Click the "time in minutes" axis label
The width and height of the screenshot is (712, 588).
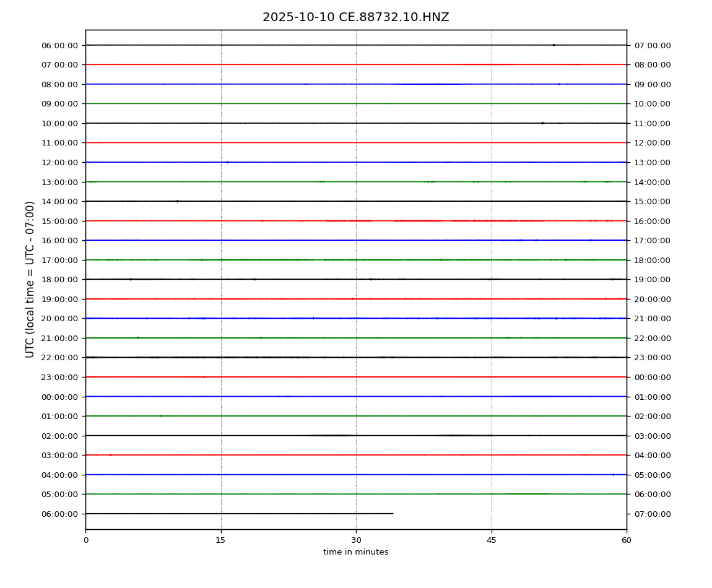click(x=355, y=552)
